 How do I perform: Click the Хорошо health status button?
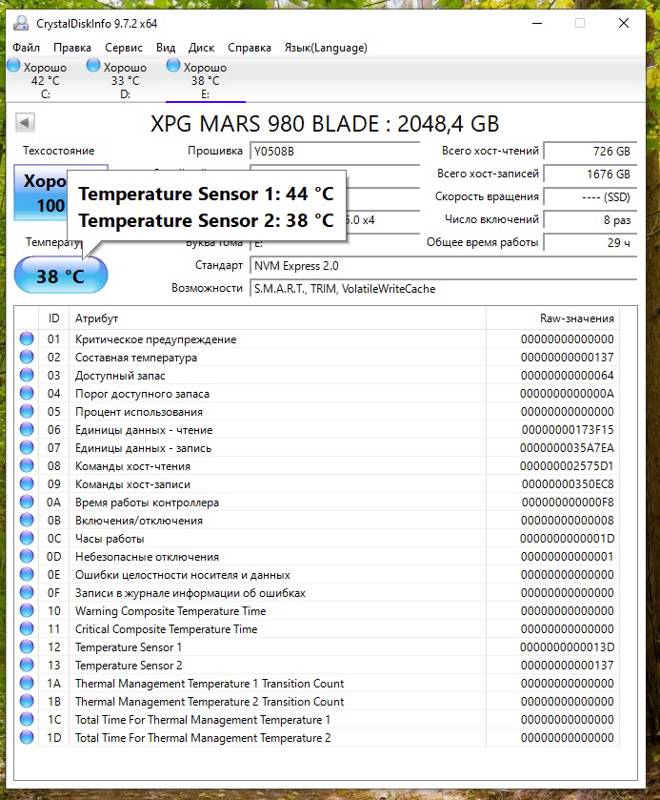(x=41, y=193)
